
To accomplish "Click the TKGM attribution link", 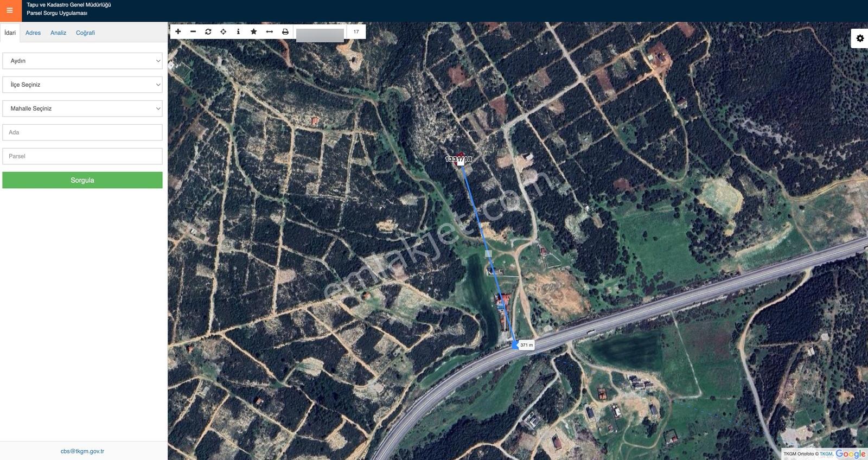I will click(826, 454).
